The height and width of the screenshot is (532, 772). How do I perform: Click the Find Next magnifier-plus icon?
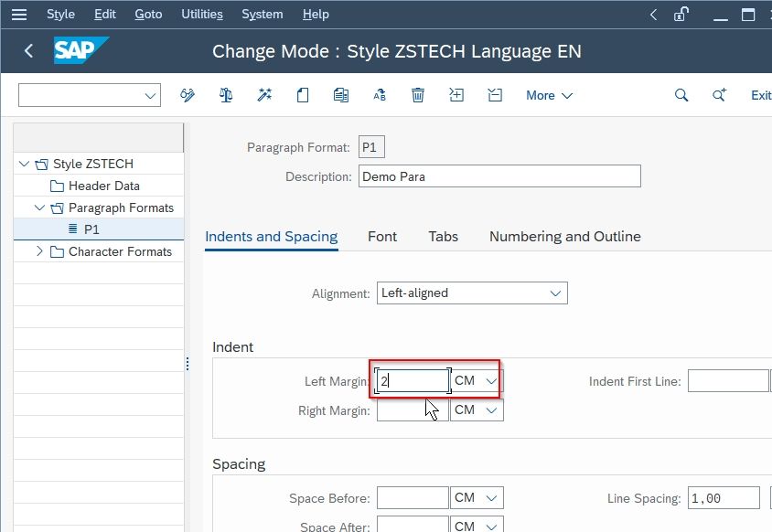pyautogui.click(x=719, y=95)
